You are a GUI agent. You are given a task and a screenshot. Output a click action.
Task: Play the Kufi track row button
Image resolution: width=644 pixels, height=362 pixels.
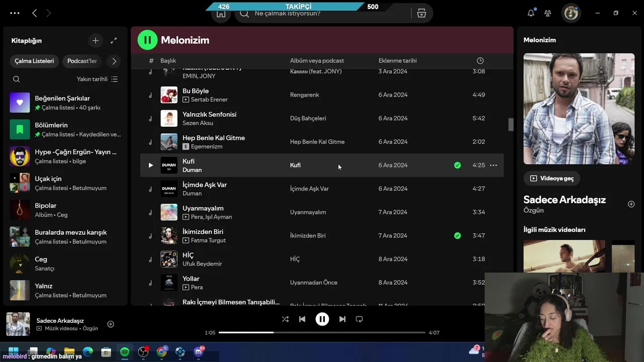[x=150, y=165]
